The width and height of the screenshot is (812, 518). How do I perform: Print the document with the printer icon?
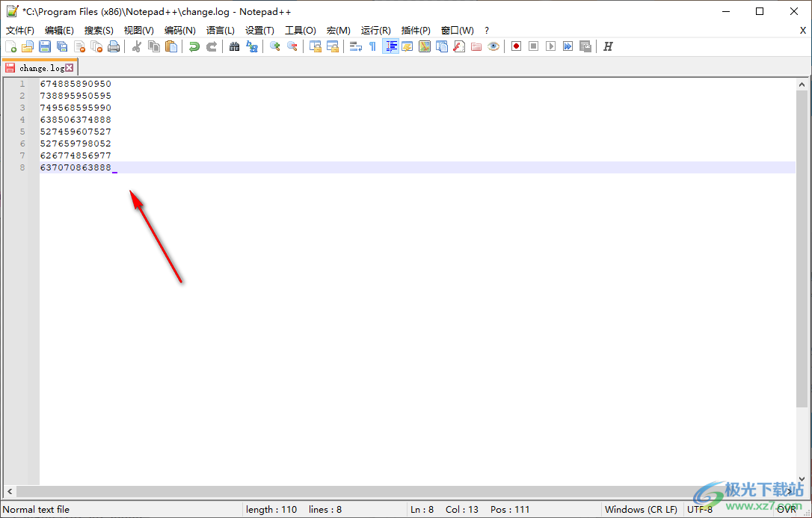point(114,46)
